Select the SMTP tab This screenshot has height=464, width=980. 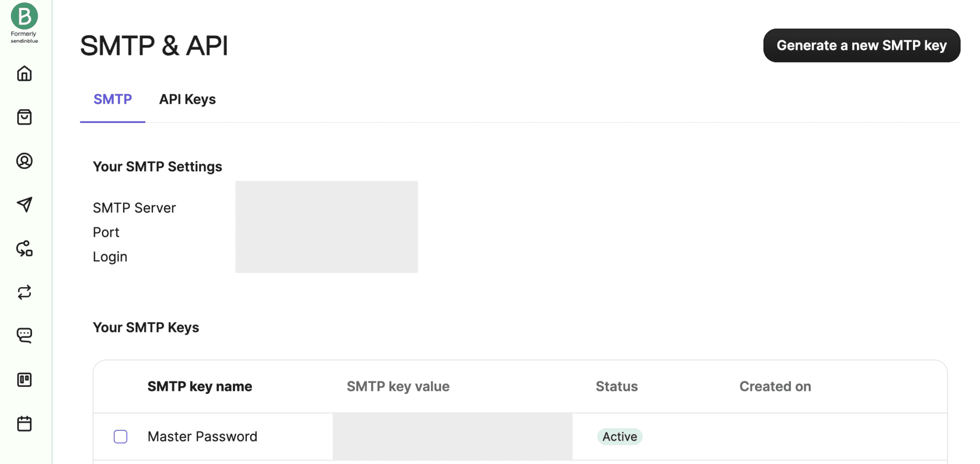click(113, 99)
